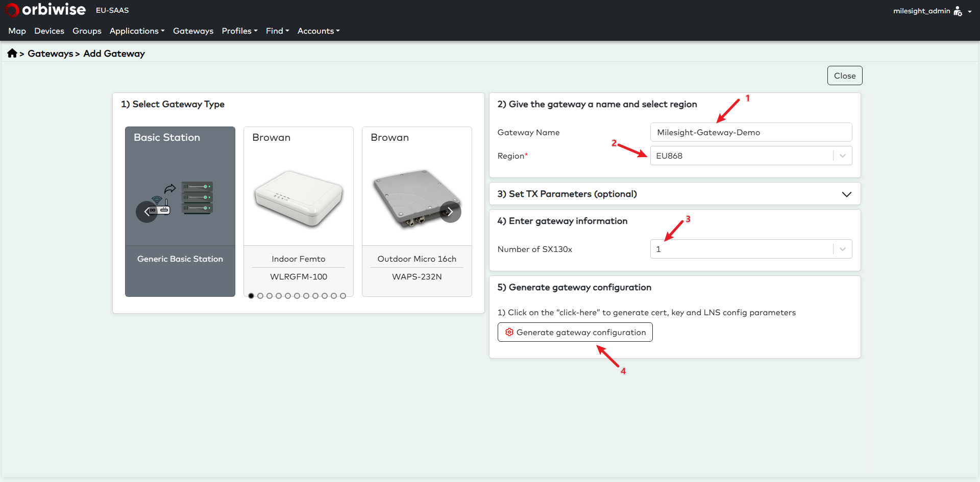
Task: Open the Applications dropdown menu
Action: point(137,31)
